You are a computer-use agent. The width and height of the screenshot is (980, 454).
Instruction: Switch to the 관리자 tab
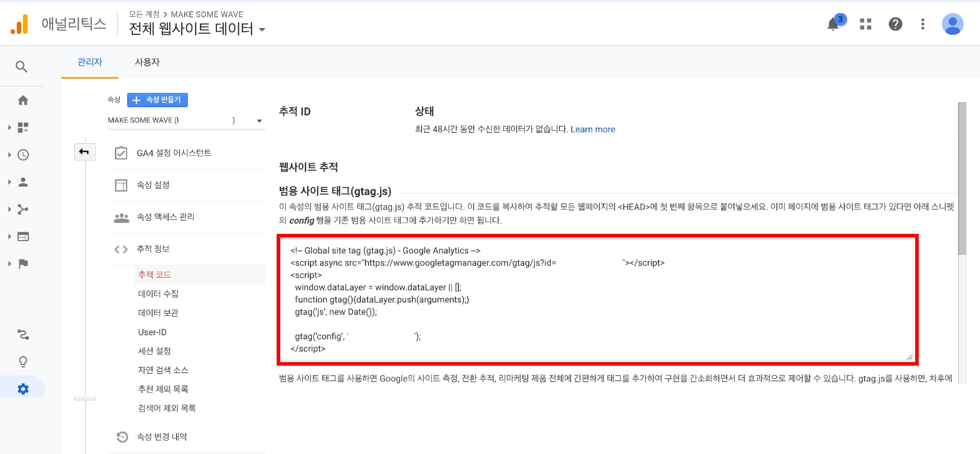click(x=90, y=62)
